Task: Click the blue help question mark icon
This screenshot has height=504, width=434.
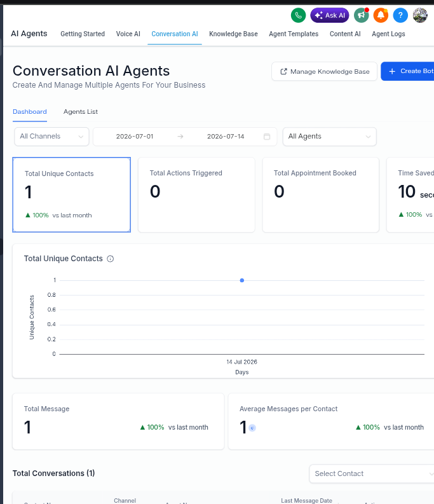Action: click(400, 15)
